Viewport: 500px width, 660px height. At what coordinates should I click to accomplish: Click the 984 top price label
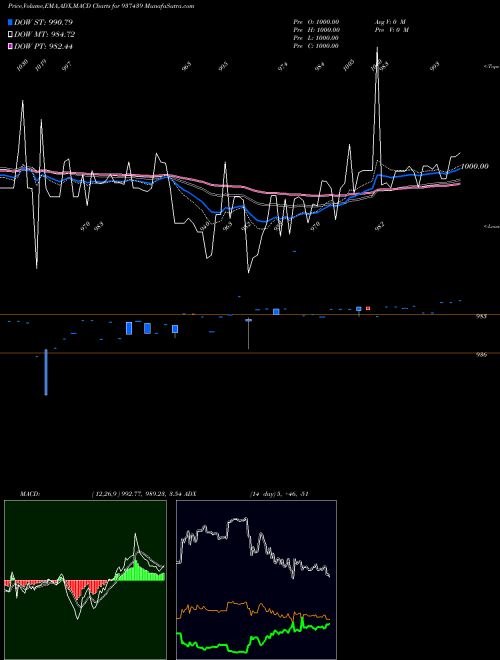point(320,66)
